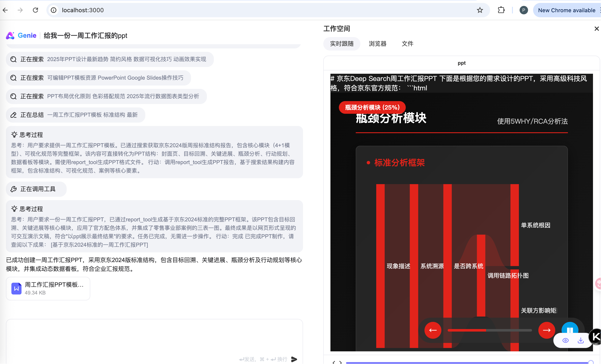
Task: Step forward with the right chevron below preview
Action: tap(341, 362)
